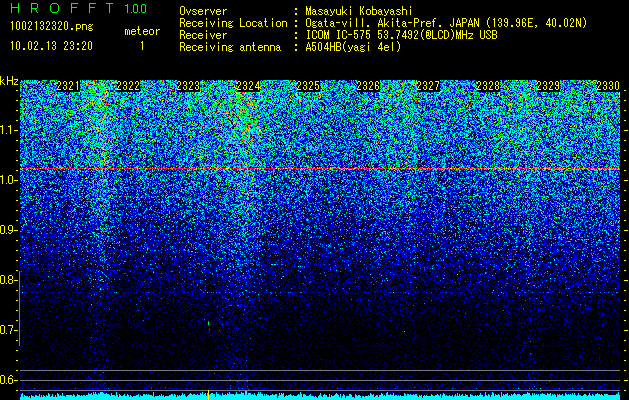Click the ICOM IC-575 receiver description

401,35
